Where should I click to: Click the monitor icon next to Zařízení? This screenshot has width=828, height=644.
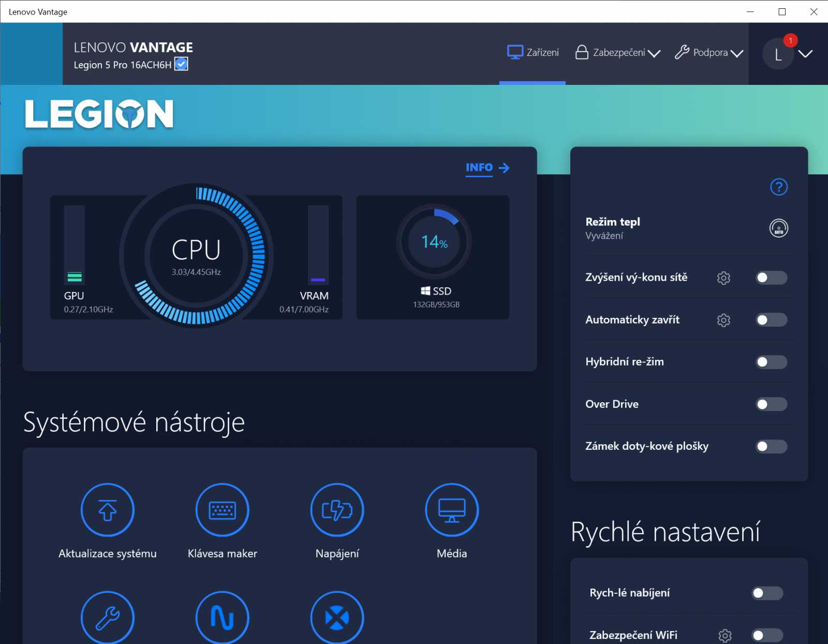[515, 52]
